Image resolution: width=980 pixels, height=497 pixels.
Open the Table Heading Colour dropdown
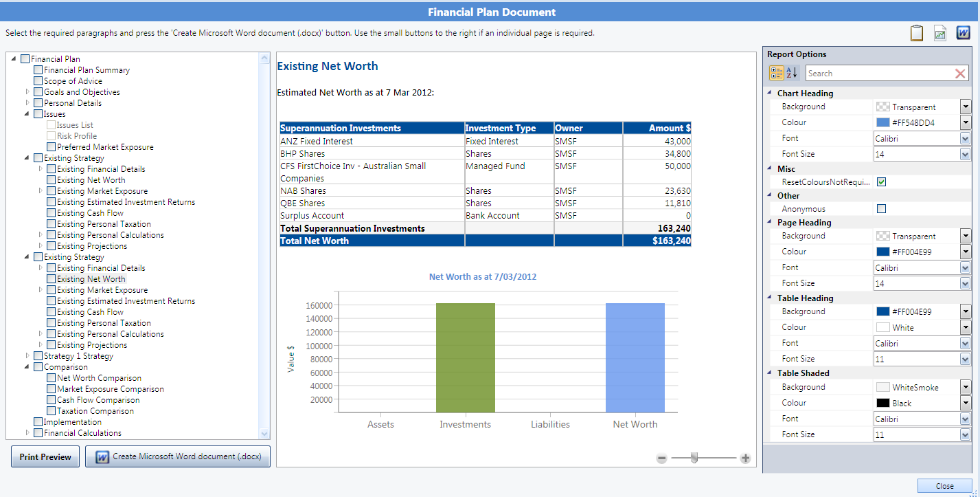(x=966, y=327)
